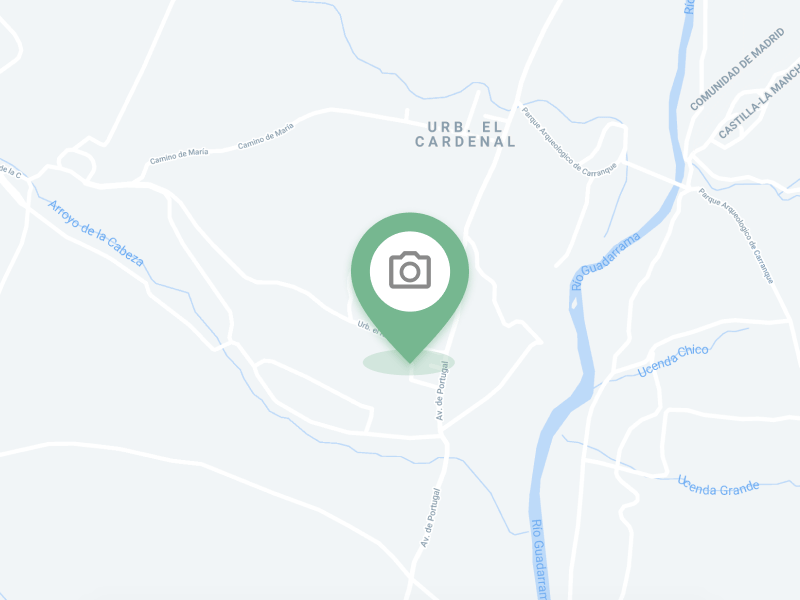Click the camera icon in the green pin
The width and height of the screenshot is (800, 600).
tap(410, 270)
